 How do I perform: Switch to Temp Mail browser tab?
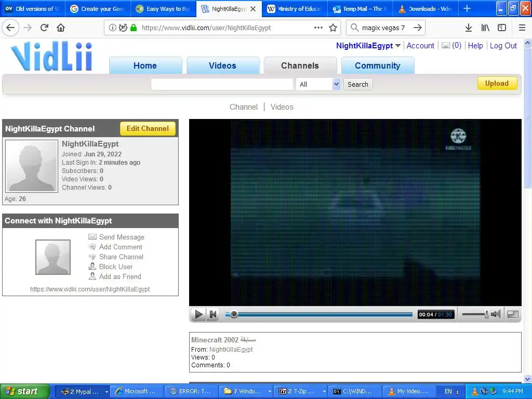(361, 9)
